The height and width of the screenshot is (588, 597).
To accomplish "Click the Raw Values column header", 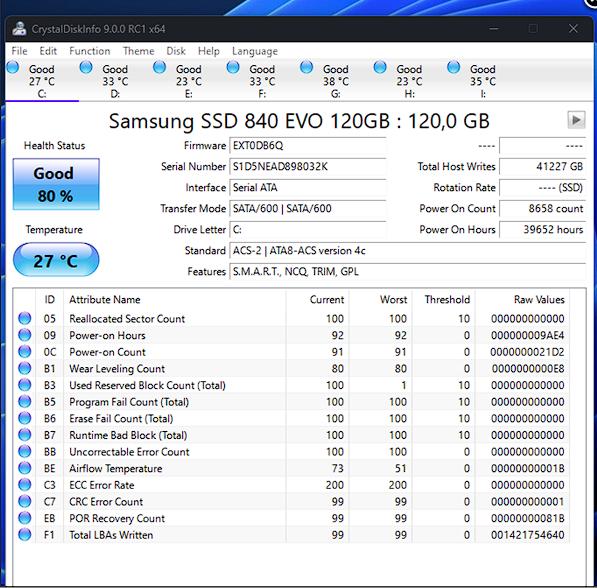I will 539,300.
